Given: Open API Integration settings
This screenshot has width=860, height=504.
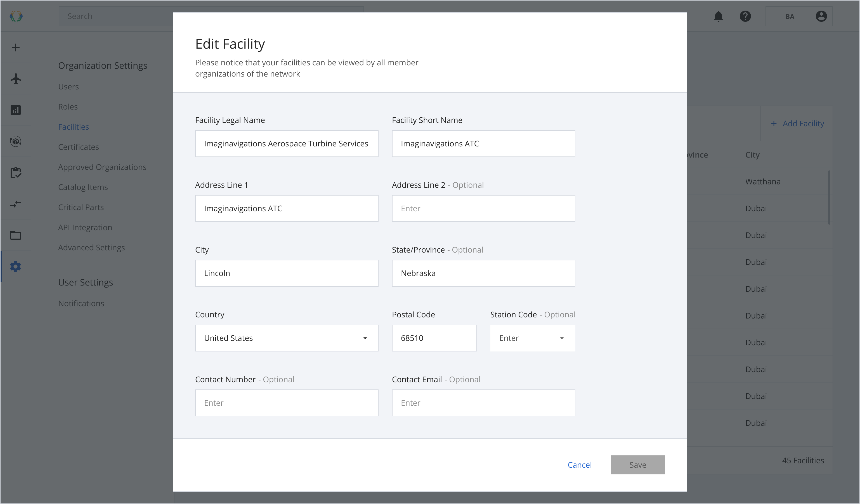Looking at the screenshot, I should [x=85, y=227].
